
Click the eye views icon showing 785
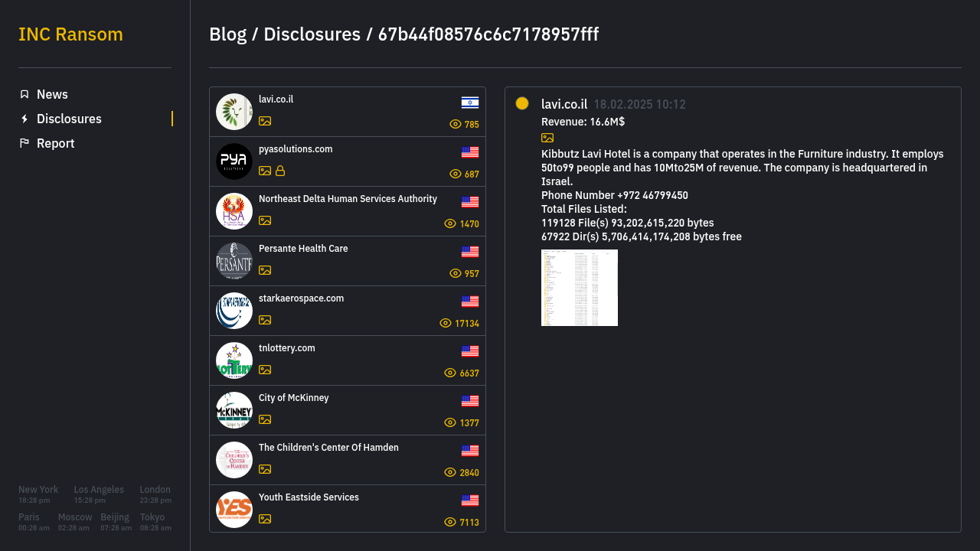(x=456, y=124)
